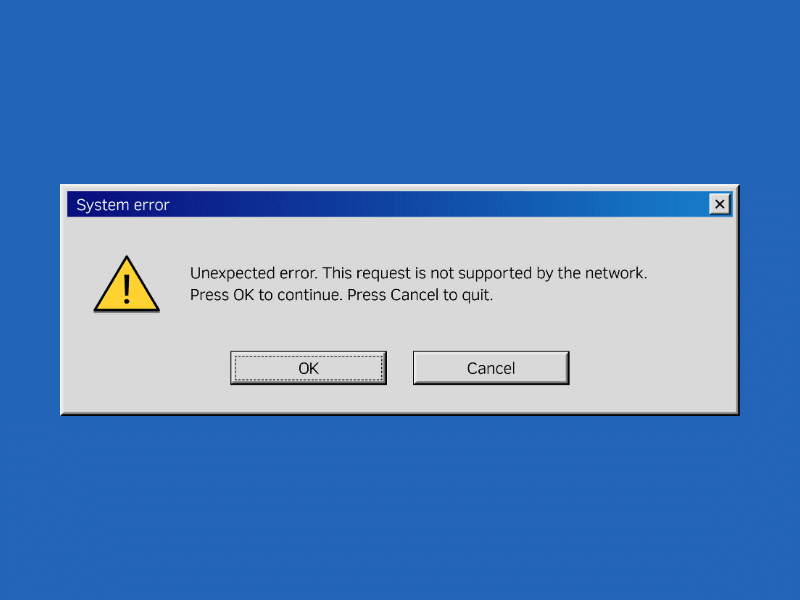
Task: Click the gray gap between OK and Cancel
Action: pos(399,368)
